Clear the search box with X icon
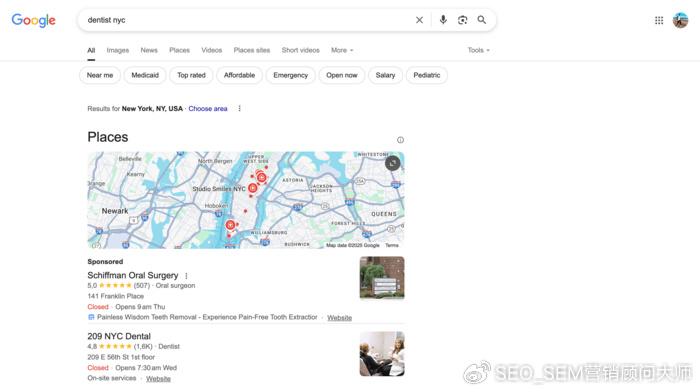 click(x=419, y=20)
